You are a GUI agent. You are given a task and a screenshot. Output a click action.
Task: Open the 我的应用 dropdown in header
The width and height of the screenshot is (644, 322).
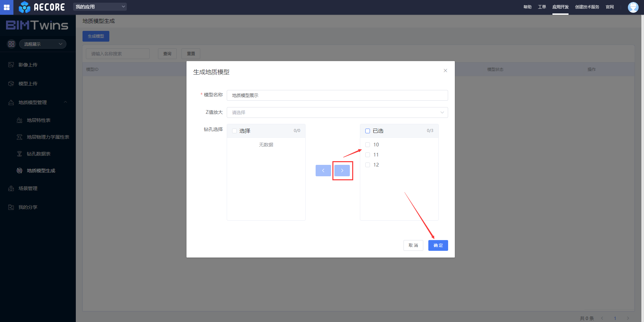(100, 7)
